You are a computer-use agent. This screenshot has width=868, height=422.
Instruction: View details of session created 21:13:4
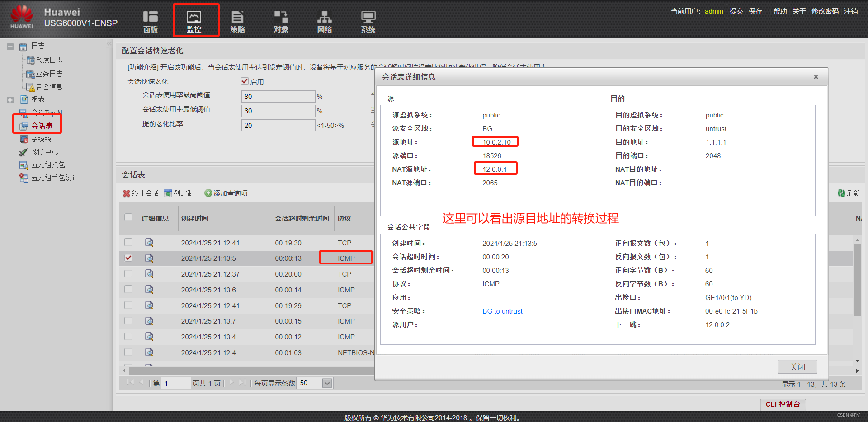pyautogui.click(x=149, y=336)
